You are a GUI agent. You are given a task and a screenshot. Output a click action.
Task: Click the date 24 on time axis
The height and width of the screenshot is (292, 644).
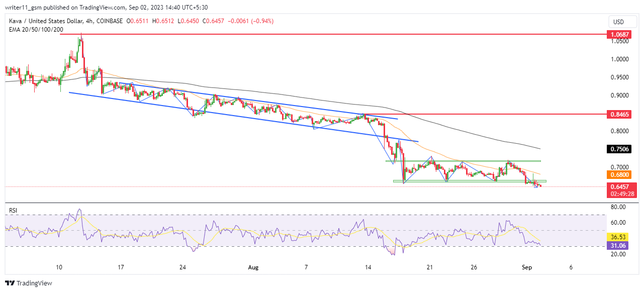pyautogui.click(x=182, y=267)
